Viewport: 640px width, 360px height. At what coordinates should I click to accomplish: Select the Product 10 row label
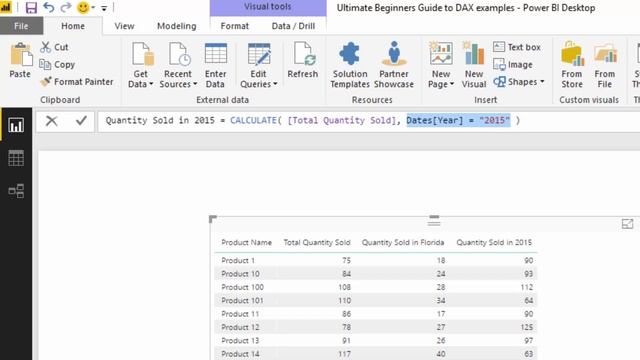[240, 274]
